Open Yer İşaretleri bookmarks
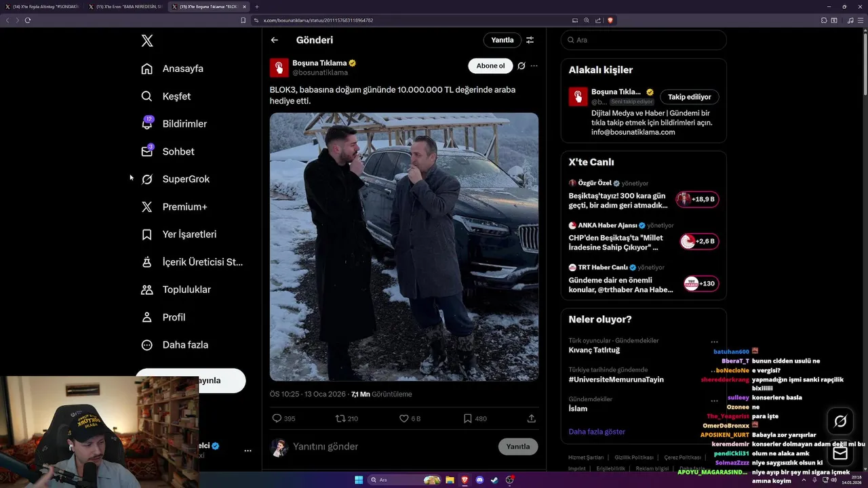This screenshot has width=868, height=488. click(178, 235)
